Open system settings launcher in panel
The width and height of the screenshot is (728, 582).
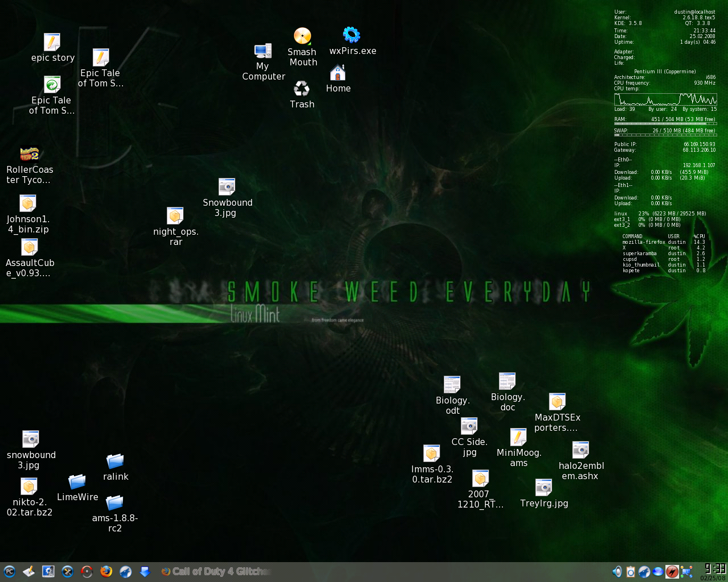(48, 572)
